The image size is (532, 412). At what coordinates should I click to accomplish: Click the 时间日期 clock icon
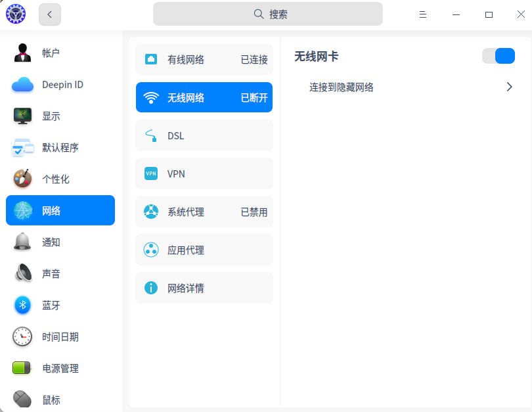click(x=22, y=336)
